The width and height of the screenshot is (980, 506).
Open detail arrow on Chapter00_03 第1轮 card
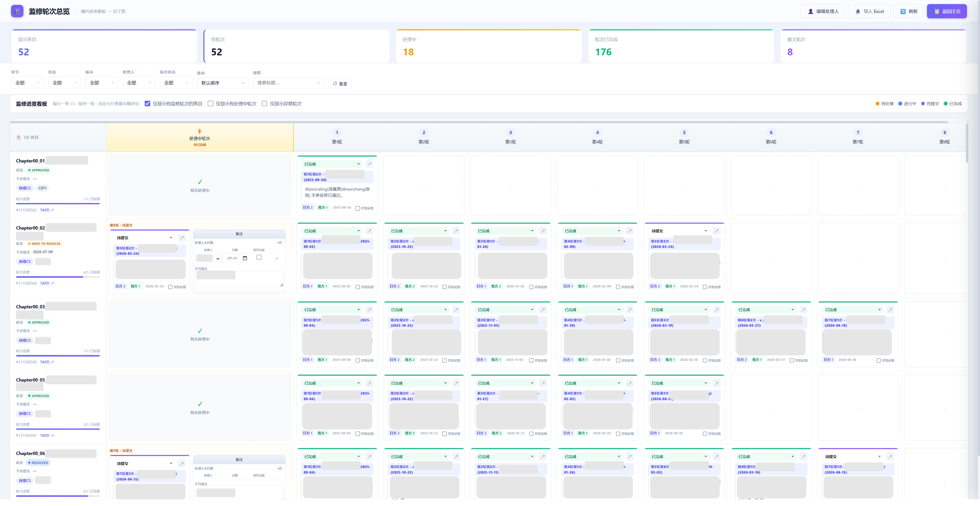(369, 309)
